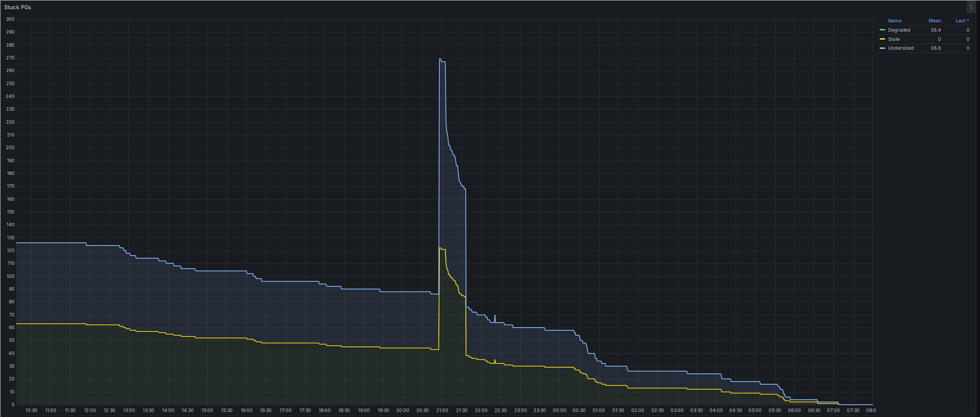Click the yellow Stale color swatch

(882, 39)
